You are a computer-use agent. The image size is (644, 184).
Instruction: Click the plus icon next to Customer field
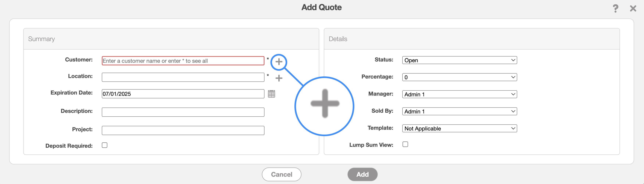tap(279, 62)
